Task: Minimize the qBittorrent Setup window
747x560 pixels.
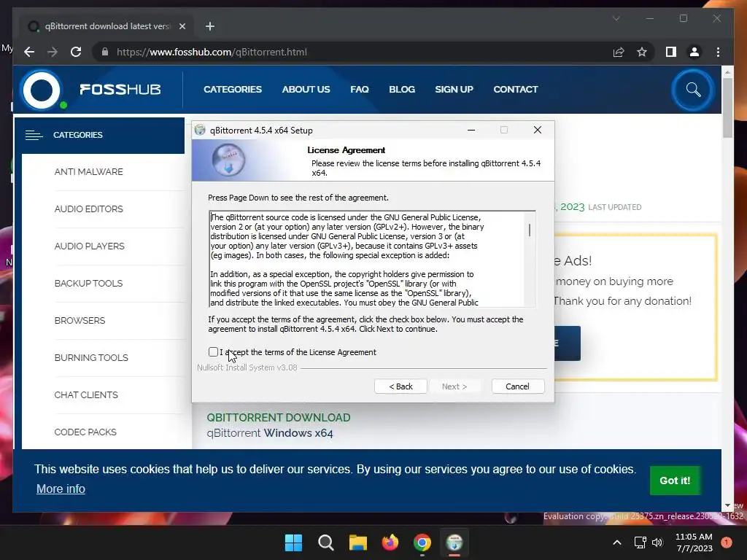Action: point(471,130)
